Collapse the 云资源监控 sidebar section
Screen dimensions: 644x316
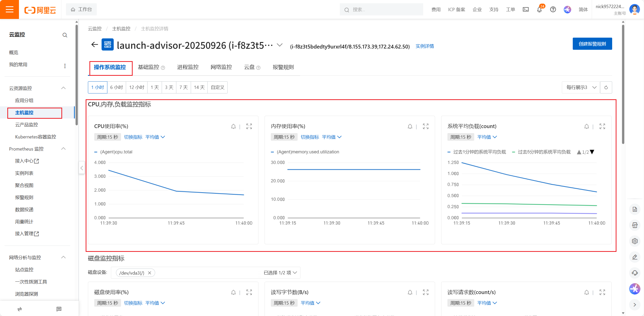click(63, 88)
